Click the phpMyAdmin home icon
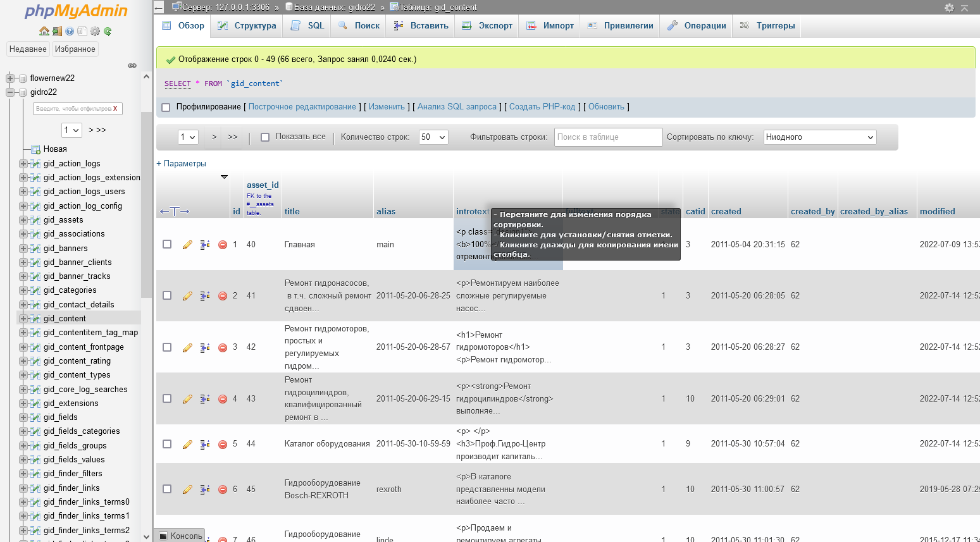This screenshot has height=542, width=980. point(44,31)
